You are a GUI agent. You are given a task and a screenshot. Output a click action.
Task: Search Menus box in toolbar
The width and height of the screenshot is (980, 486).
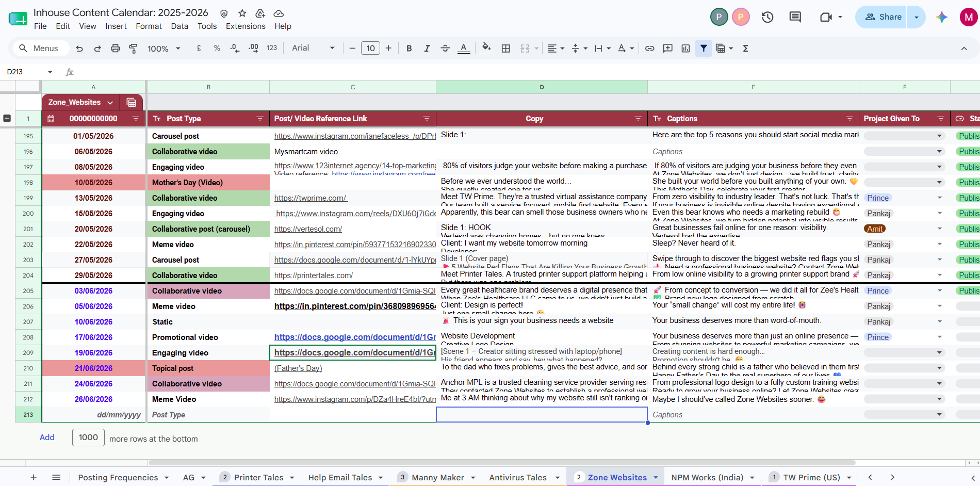coord(40,48)
